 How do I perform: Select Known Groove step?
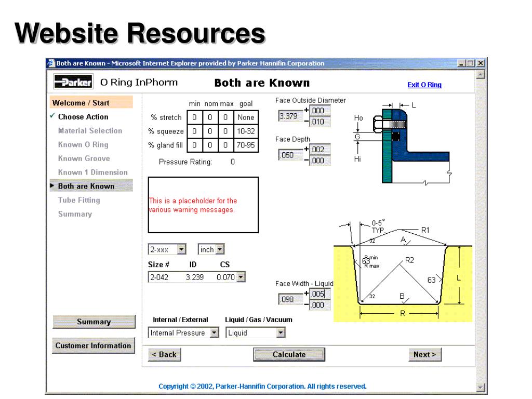click(x=84, y=158)
